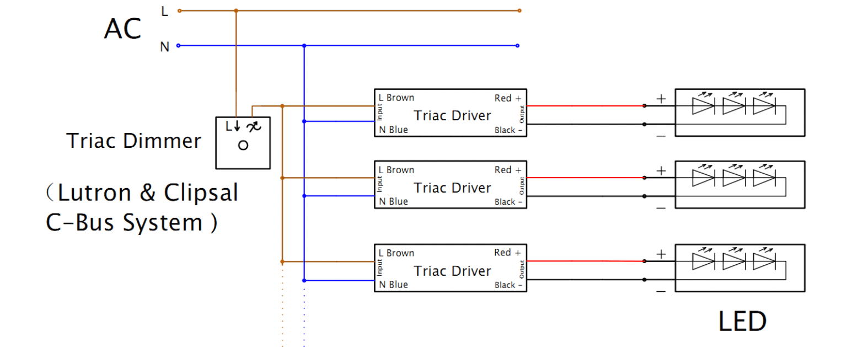
Task: Click the top Triac Driver label
Action: [x=452, y=115]
